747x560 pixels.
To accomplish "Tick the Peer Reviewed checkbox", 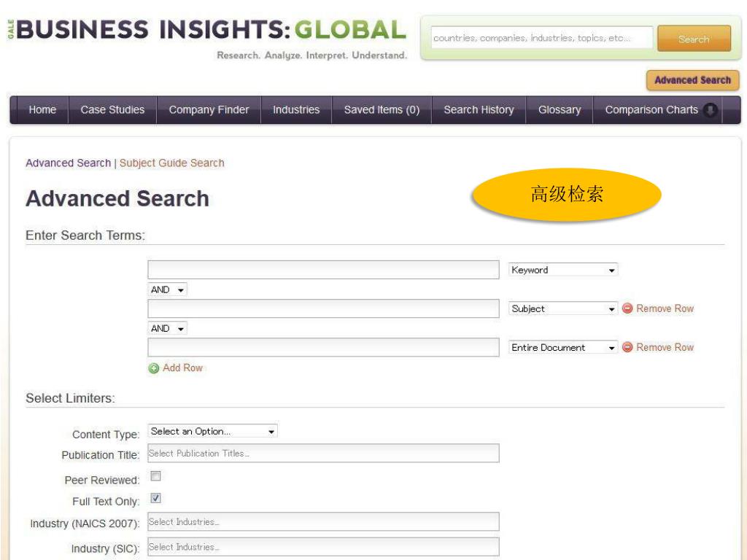I will [155, 475].
